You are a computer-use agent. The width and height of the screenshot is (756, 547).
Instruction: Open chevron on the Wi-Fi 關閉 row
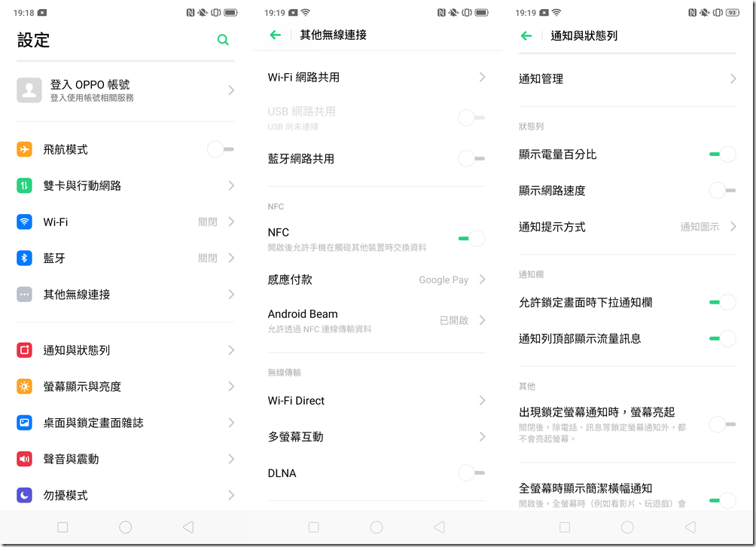click(x=231, y=222)
